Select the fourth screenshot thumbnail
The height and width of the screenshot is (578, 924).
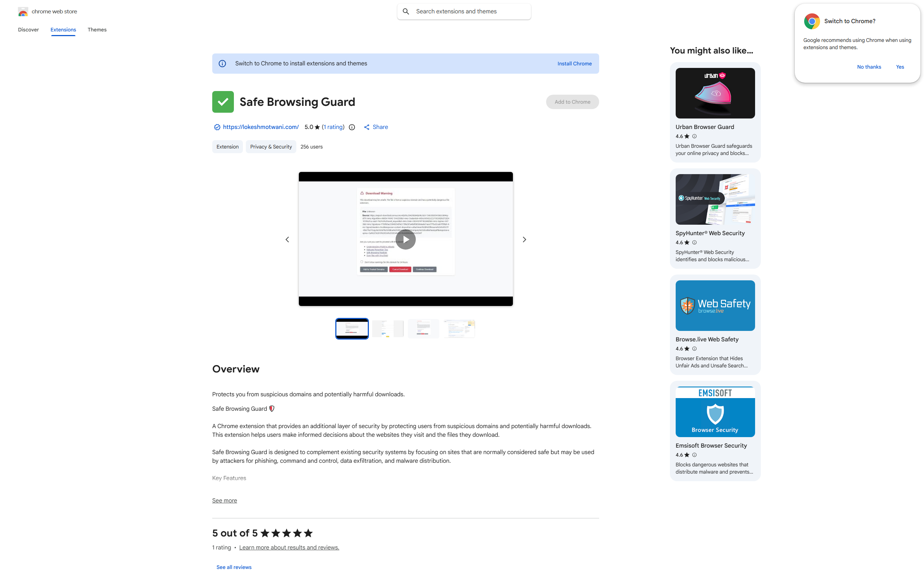click(459, 328)
